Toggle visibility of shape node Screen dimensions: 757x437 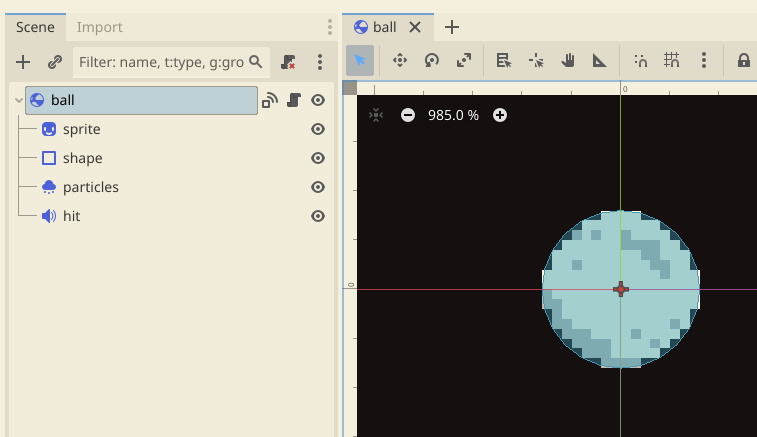tap(318, 158)
